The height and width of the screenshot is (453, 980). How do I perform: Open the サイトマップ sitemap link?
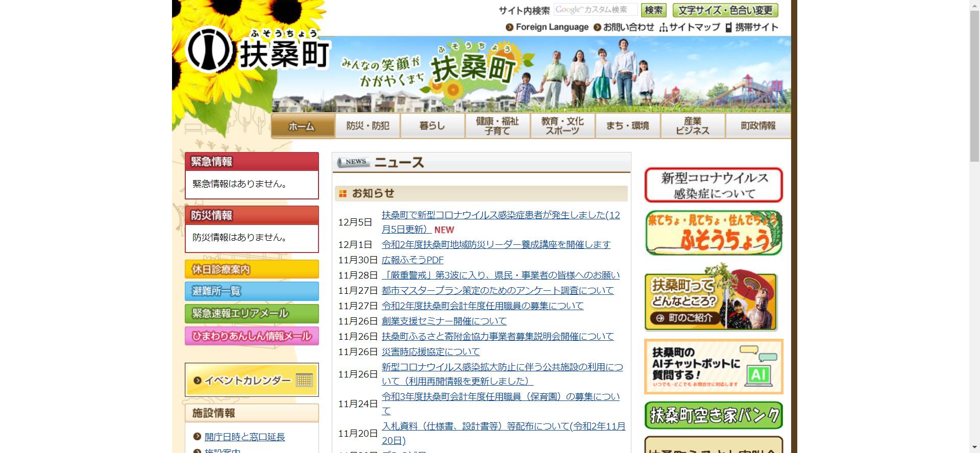pyautogui.click(x=694, y=27)
